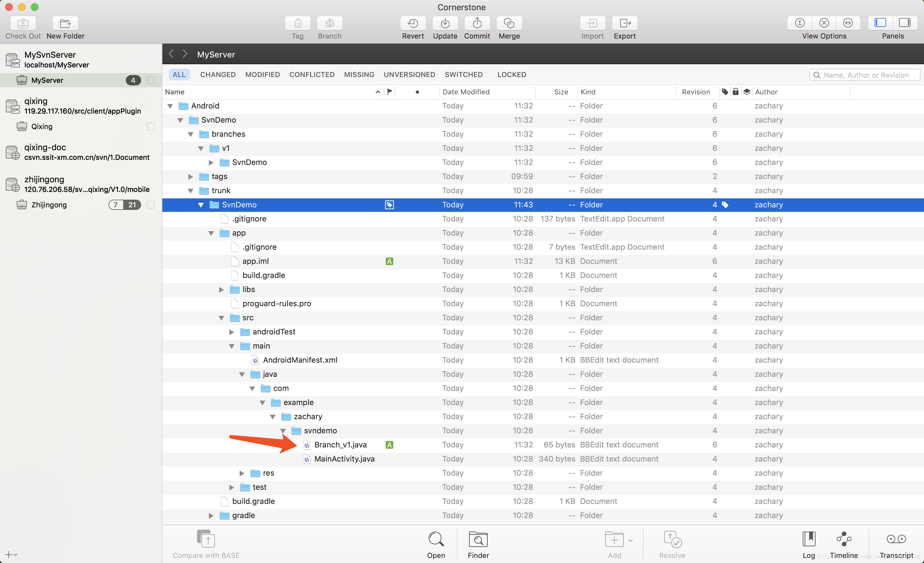Image resolution: width=924 pixels, height=563 pixels.
Task: Toggle checkbox next to MyServer working copy
Action: click(x=151, y=80)
